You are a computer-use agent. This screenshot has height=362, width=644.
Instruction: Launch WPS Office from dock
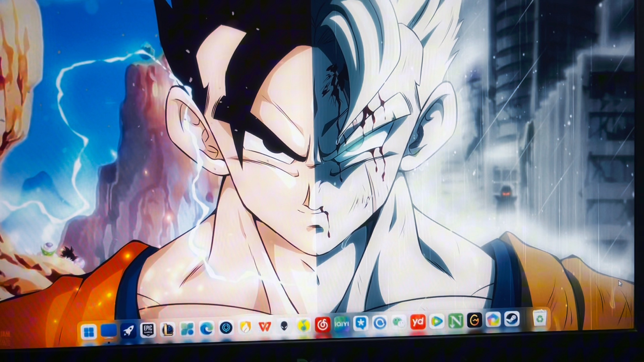coord(265,326)
